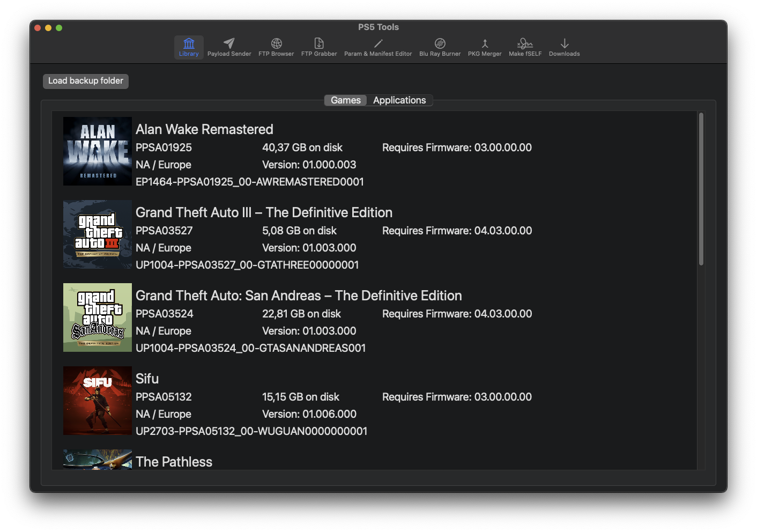The image size is (757, 532).
Task: Click the Grand Theft Auto III – The Definitive Edition title
Action: click(264, 212)
